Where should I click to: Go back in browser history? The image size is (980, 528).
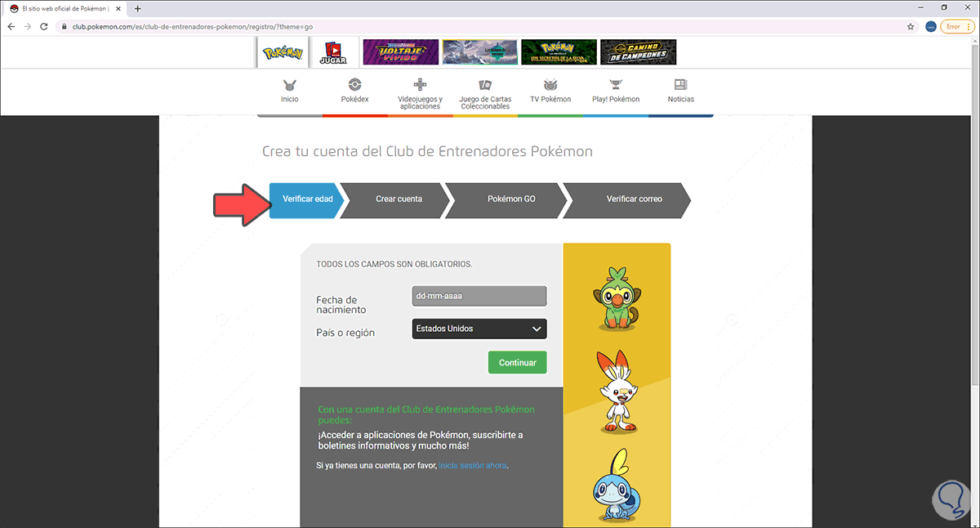(x=11, y=26)
